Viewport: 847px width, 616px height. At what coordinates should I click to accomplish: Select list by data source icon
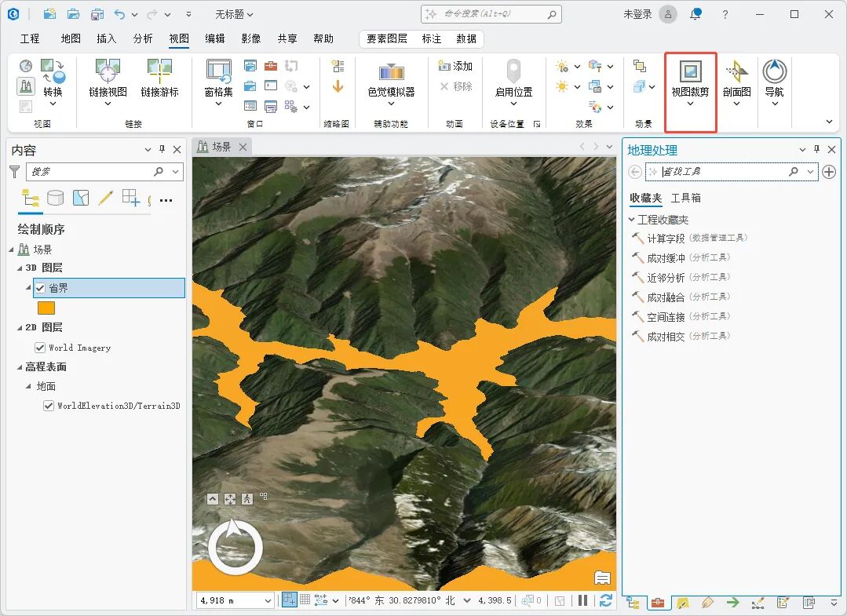pos(55,198)
